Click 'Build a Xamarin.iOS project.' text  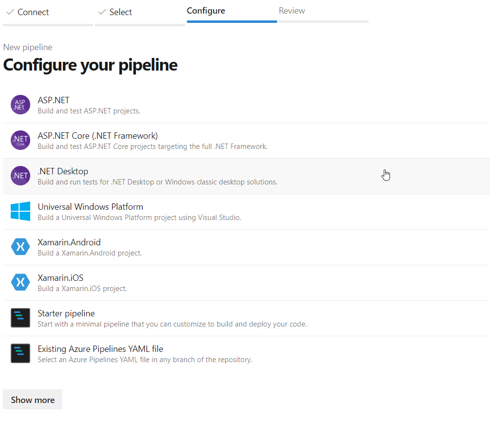(x=82, y=289)
